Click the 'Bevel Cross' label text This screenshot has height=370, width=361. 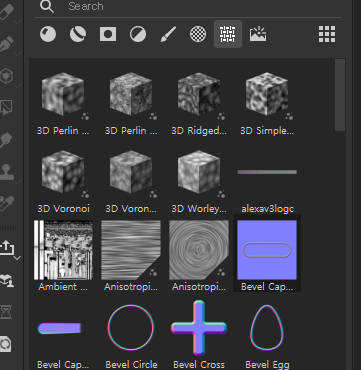pyautogui.click(x=199, y=365)
